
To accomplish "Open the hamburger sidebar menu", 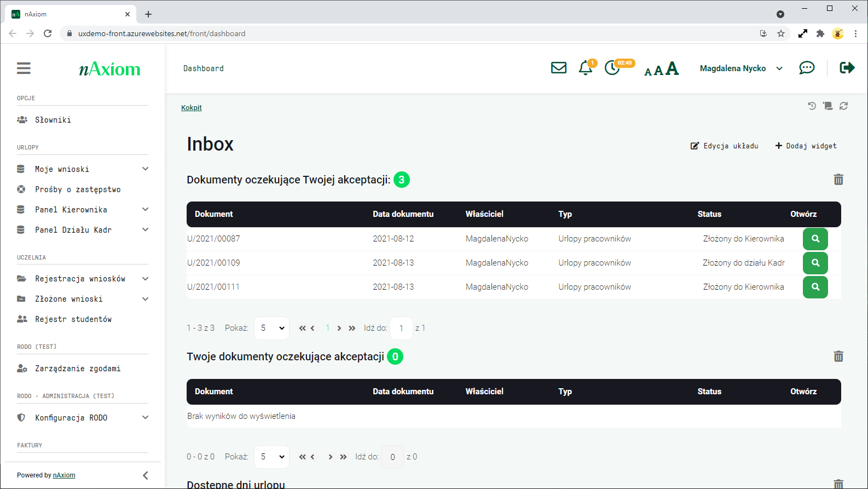I will click(x=24, y=68).
